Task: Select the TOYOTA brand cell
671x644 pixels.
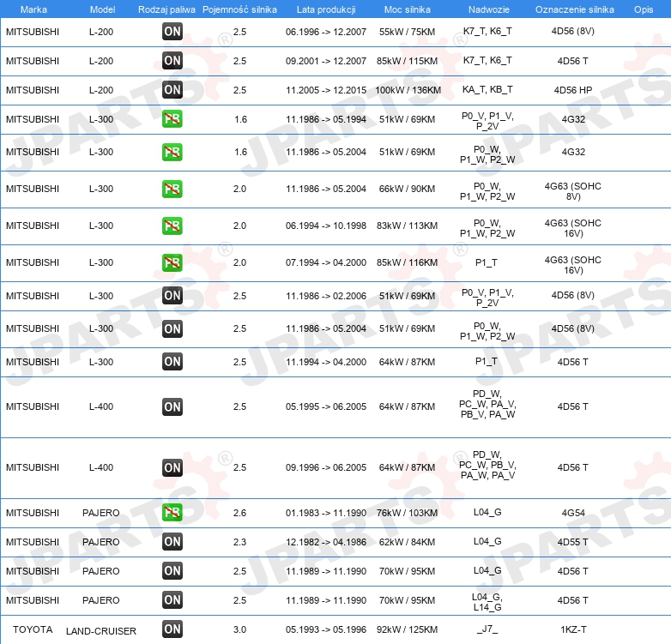Action: tap(33, 629)
